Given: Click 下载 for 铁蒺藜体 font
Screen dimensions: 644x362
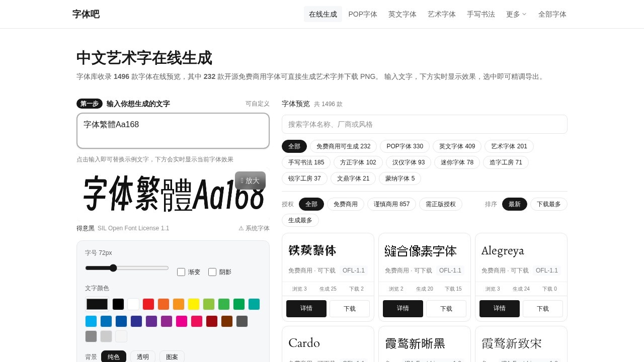Looking at the screenshot, I should click(x=350, y=309).
